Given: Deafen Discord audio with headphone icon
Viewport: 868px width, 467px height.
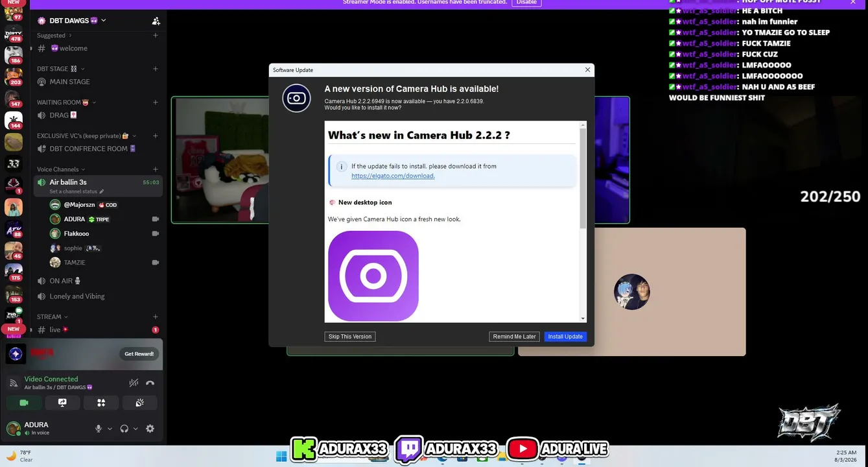Looking at the screenshot, I should click(x=124, y=428).
